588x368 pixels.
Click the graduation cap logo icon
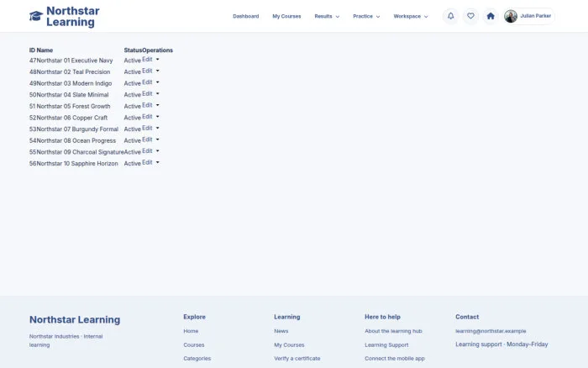click(x=36, y=16)
